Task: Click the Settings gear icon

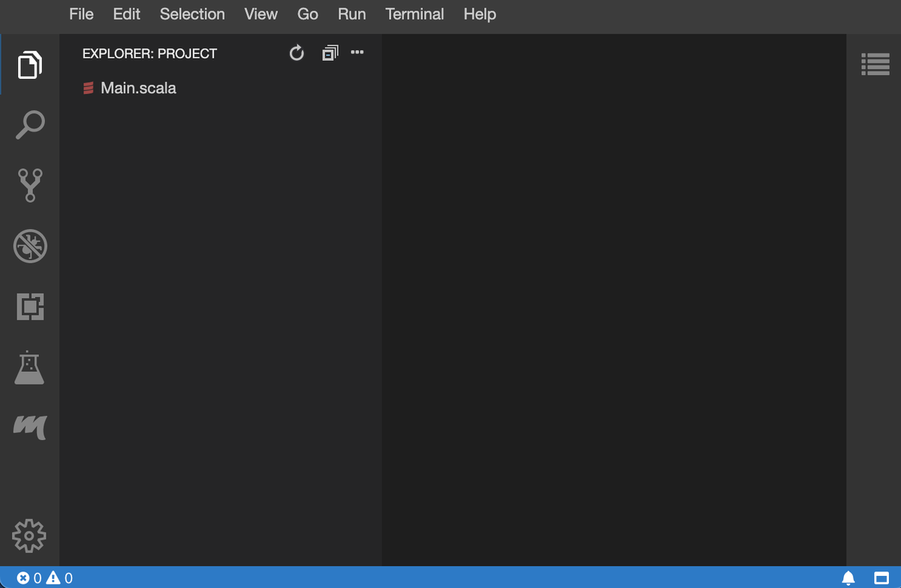Action: click(30, 535)
